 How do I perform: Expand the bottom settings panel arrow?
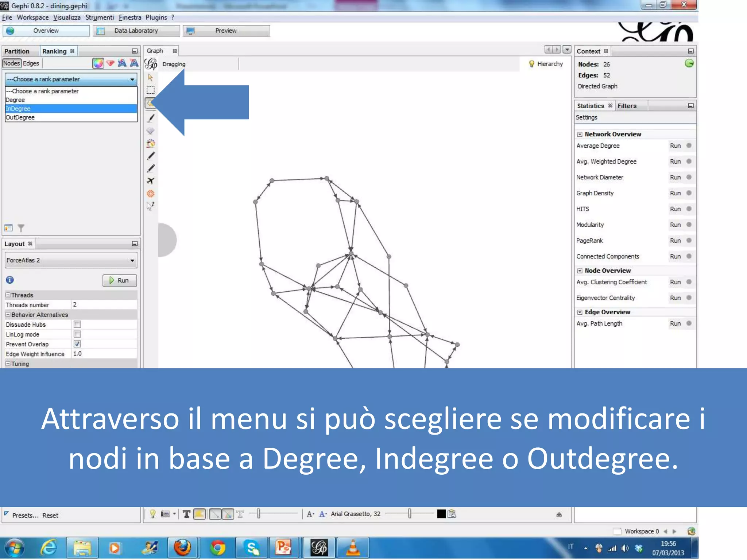point(559,515)
